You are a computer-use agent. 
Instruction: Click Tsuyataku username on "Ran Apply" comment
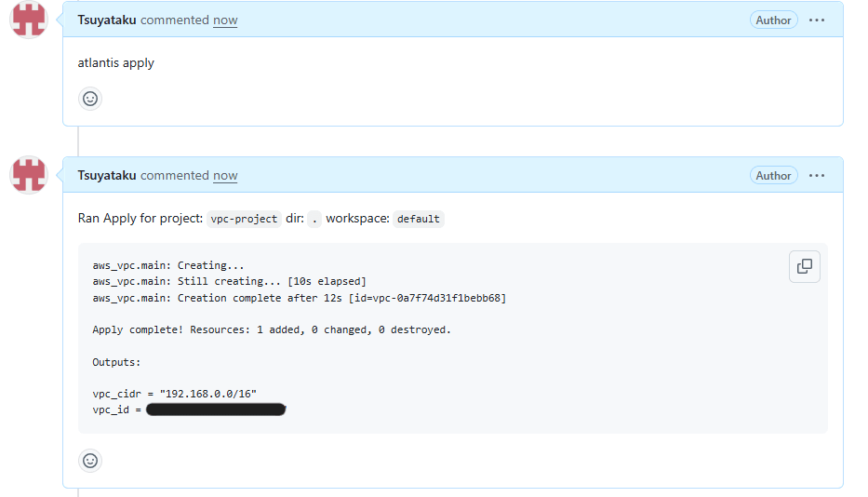click(x=107, y=176)
